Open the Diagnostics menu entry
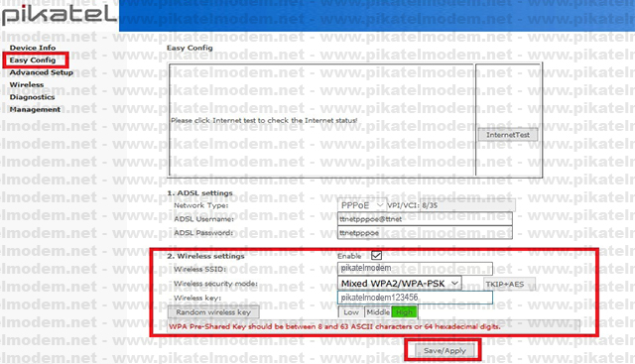The height and width of the screenshot is (364, 635). 32,97
